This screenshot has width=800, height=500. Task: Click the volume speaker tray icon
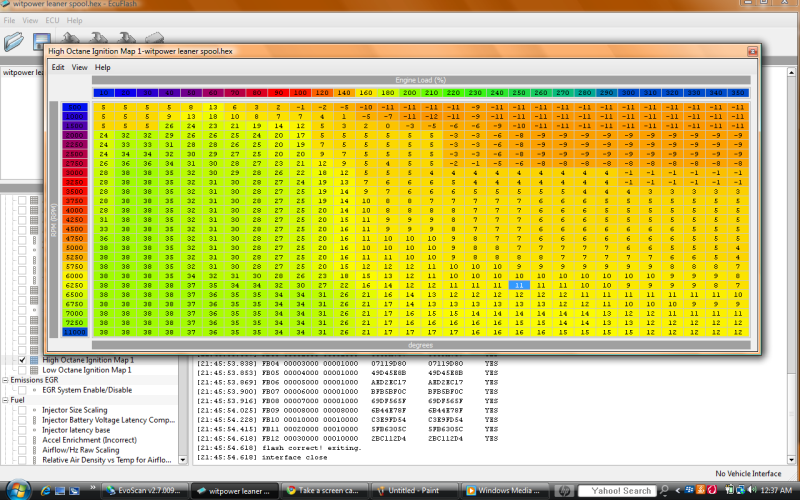point(752,490)
